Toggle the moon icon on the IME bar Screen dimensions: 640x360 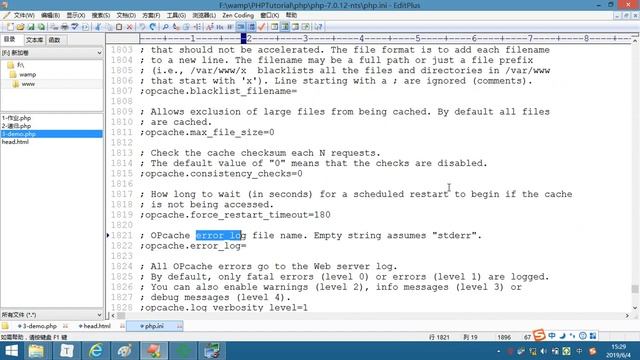pyautogui.click(x=562, y=336)
